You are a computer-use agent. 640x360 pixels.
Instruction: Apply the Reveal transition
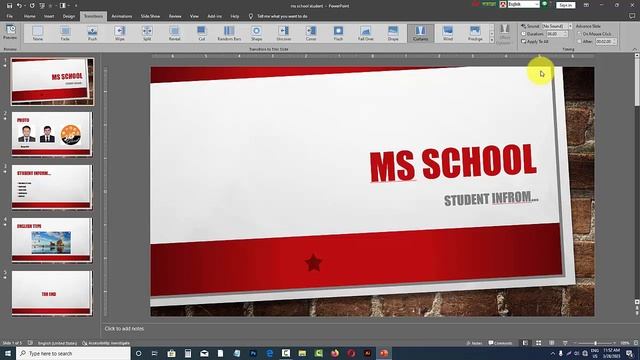(x=174, y=33)
